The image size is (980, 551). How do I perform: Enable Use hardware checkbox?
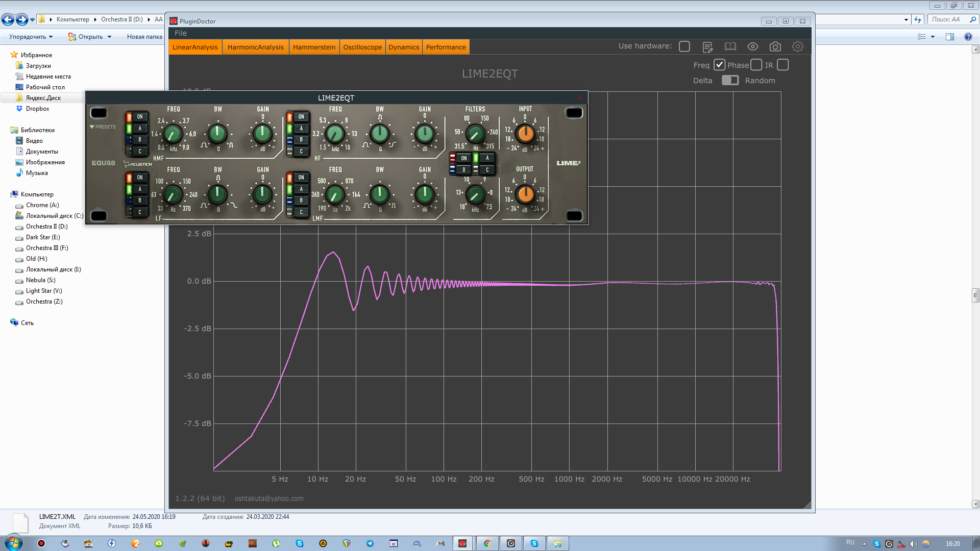pyautogui.click(x=684, y=46)
